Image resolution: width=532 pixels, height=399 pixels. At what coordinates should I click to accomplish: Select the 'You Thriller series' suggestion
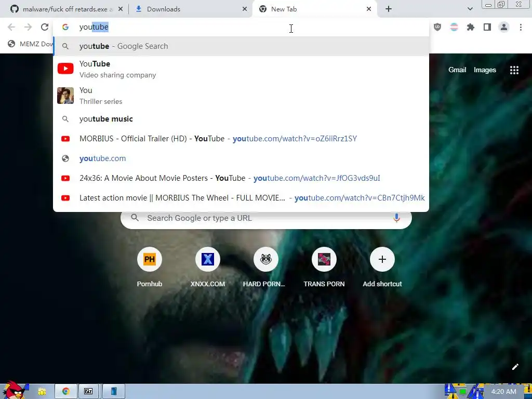(x=241, y=96)
